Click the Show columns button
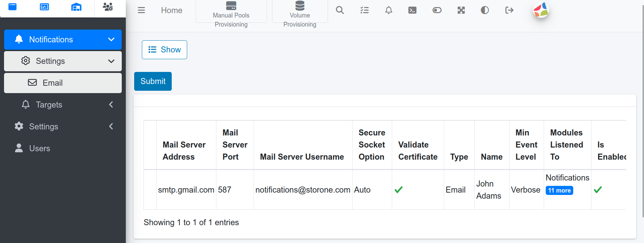The height and width of the screenshot is (243, 644). 164,50
